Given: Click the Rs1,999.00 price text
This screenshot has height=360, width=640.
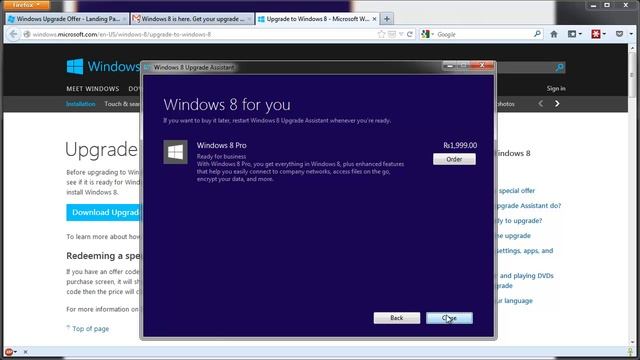Looking at the screenshot, I should click(460, 145).
